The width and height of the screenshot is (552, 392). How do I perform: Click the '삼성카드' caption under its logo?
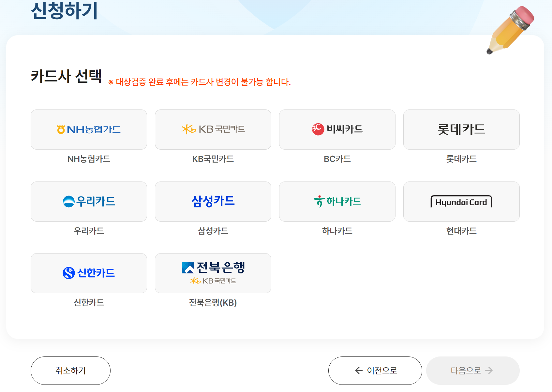[213, 231]
